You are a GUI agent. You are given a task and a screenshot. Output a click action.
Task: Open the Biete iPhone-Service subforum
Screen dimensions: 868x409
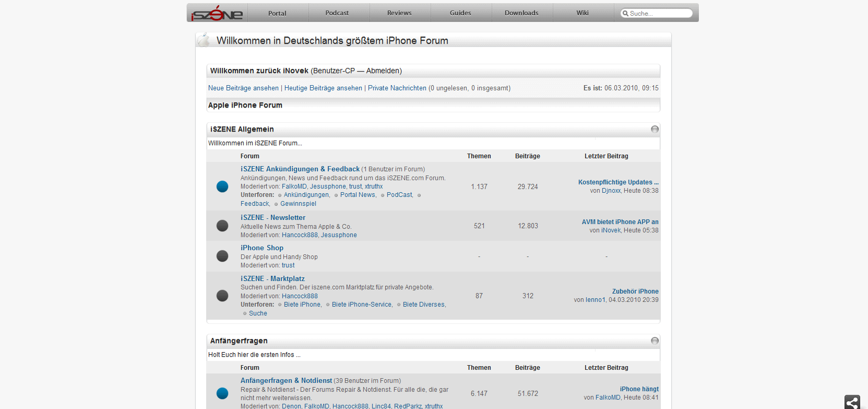pos(362,305)
